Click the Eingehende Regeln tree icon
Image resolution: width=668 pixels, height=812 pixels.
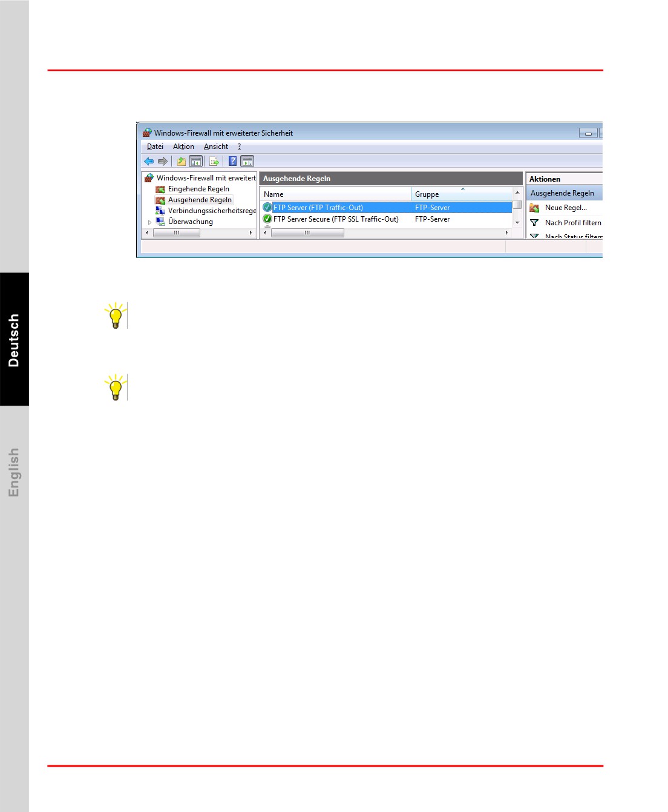160,189
